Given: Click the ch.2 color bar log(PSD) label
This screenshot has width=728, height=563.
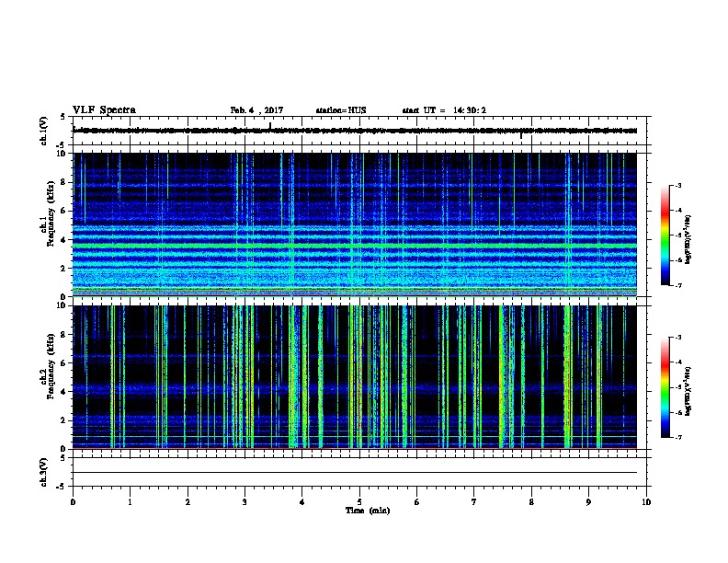Looking at the screenshot, I should 688,391.
